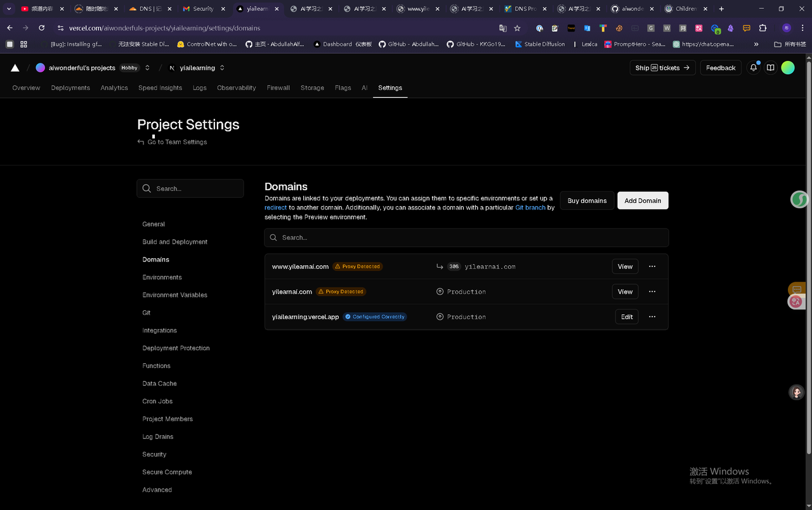Open more options for yiailearning.vercel.app
Viewport: 812px width, 510px height.
pos(652,317)
